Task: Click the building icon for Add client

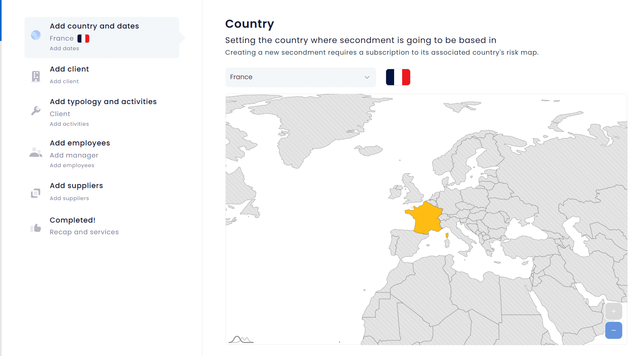Action: pos(36,76)
